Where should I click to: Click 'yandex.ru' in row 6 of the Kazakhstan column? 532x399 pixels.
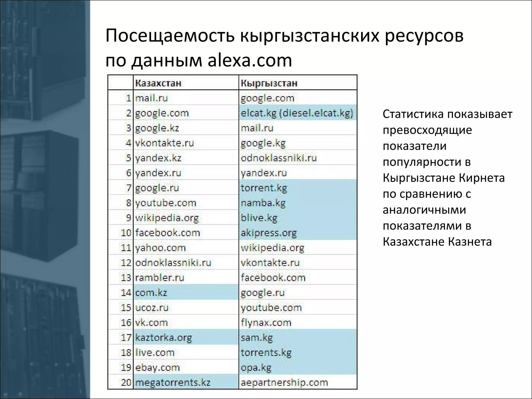pos(186,172)
